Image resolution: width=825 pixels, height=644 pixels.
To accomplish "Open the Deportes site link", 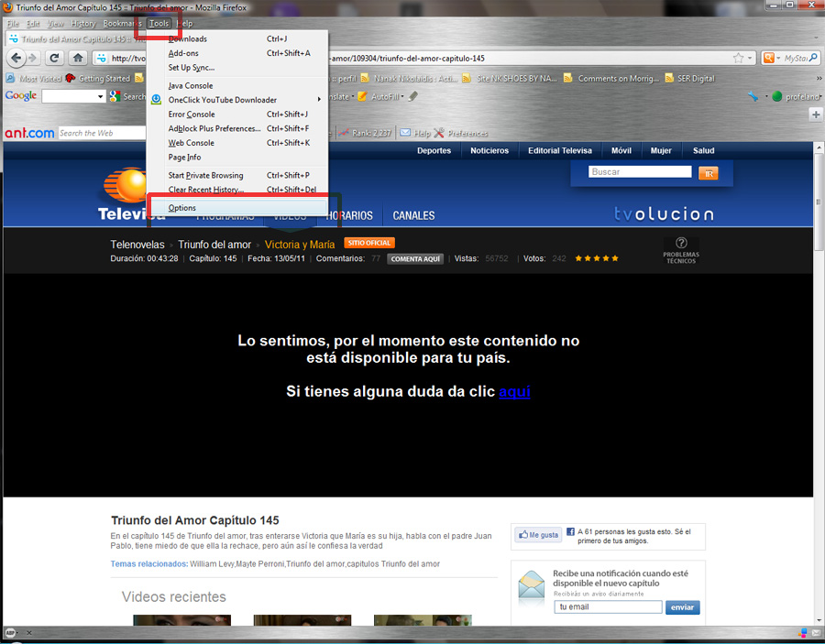I will (x=434, y=150).
